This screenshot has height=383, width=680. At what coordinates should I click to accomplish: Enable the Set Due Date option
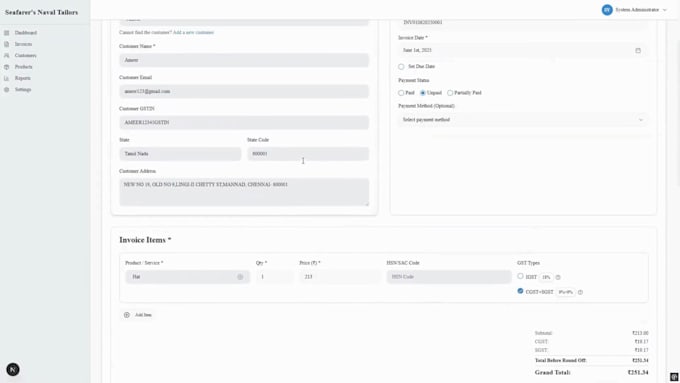pos(401,67)
